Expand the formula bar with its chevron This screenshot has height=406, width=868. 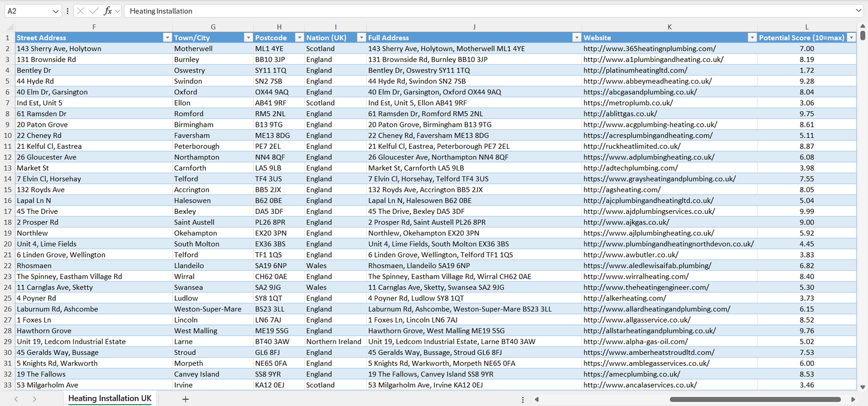(858, 10)
